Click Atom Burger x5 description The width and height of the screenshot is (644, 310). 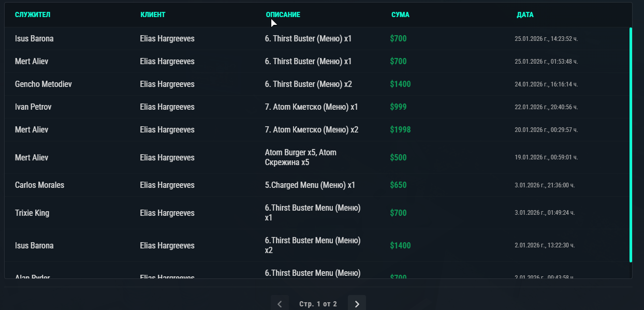300,157
